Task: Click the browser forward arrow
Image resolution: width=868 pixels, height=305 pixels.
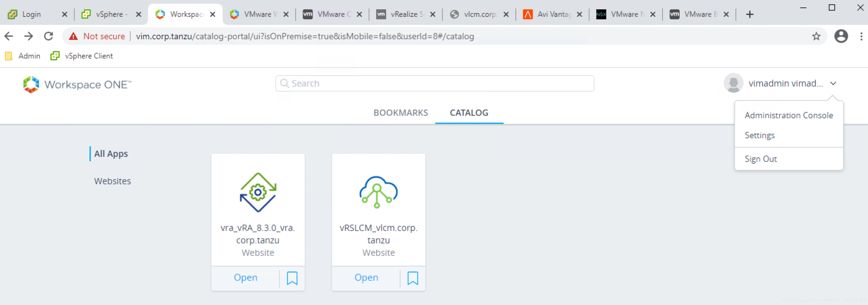Action: pos(29,36)
